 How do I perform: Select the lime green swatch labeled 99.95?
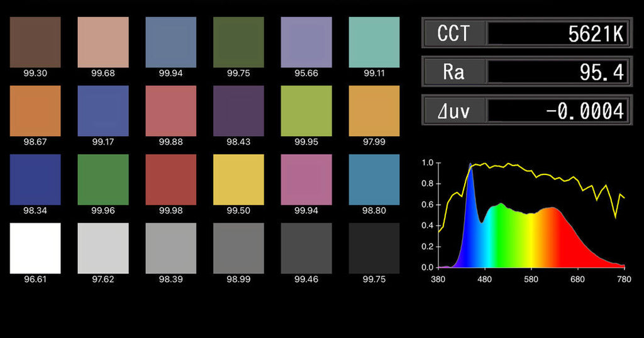click(x=306, y=111)
